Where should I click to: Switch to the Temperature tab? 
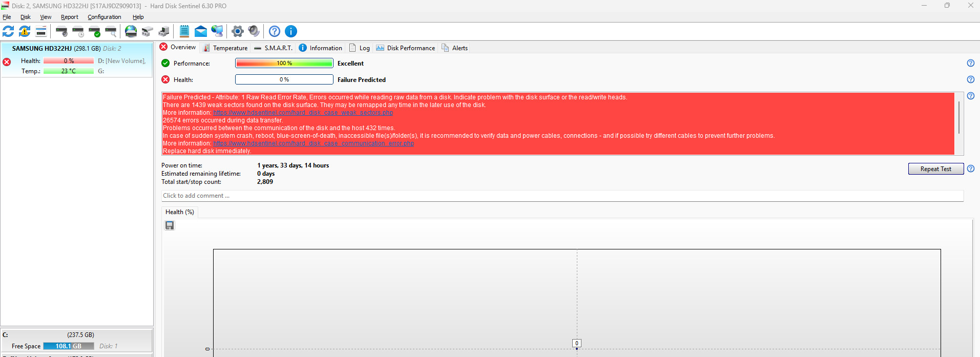[x=225, y=48]
